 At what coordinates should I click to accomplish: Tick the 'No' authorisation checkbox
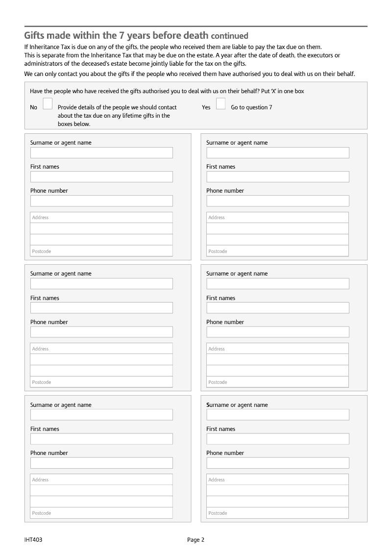(x=48, y=104)
